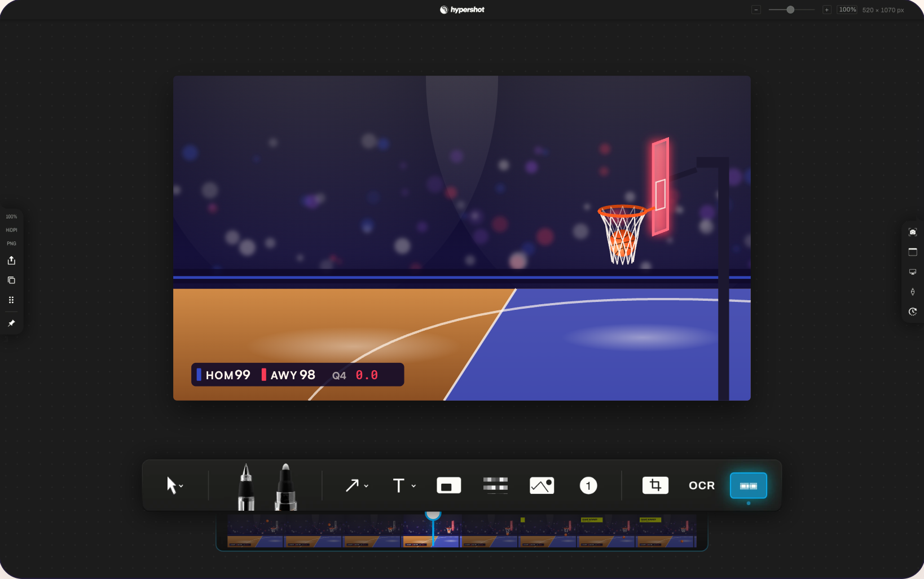Click the zoom slider handle
The image size is (924, 579).
pos(791,10)
